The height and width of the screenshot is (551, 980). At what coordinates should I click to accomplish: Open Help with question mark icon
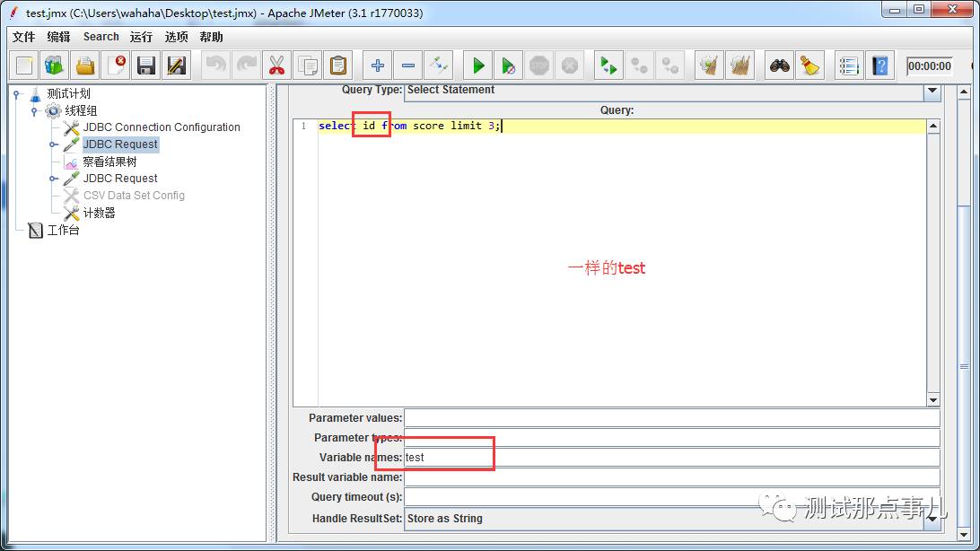coord(879,66)
